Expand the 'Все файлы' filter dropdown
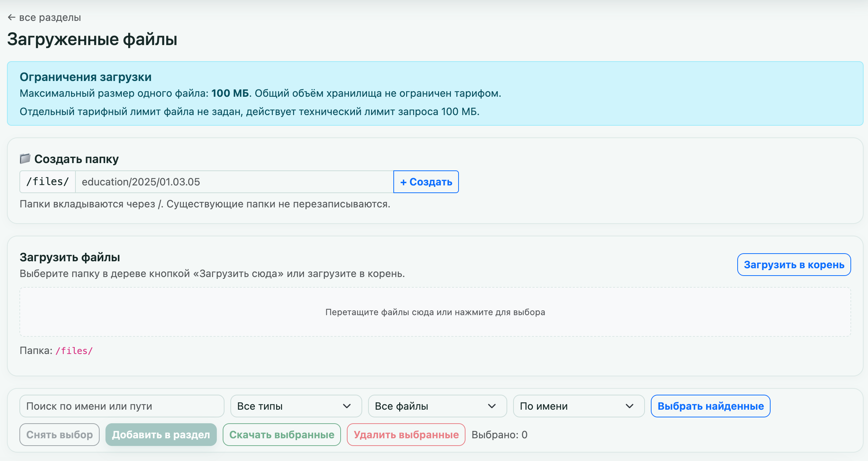This screenshot has height=461, width=868. (438, 406)
